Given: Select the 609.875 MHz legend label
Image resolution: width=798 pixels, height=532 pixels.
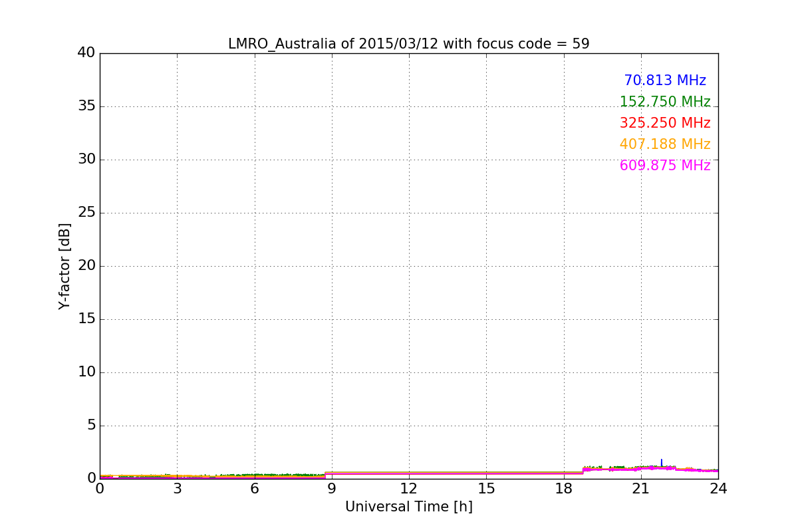Looking at the screenshot, I should pyautogui.click(x=665, y=166).
